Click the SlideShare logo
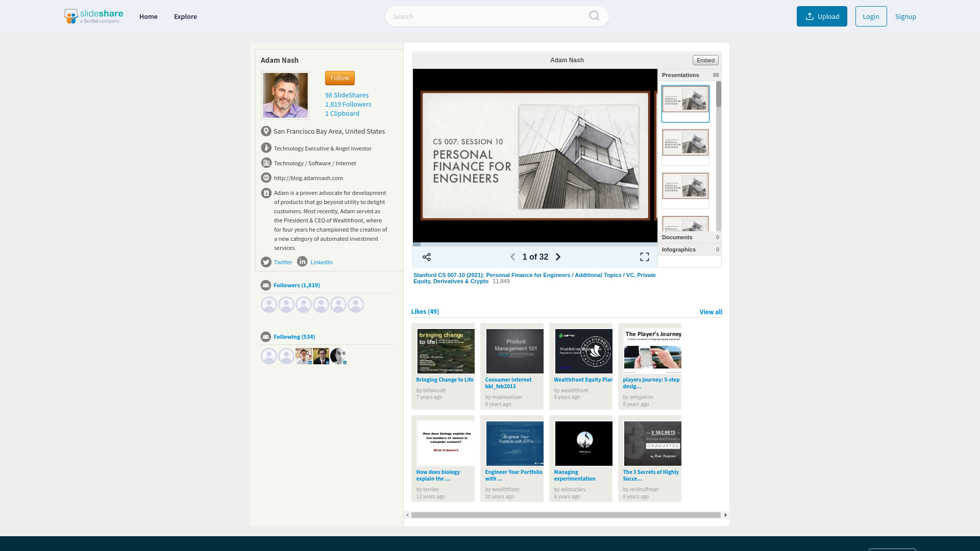Image resolution: width=980 pixels, height=551 pixels. (93, 16)
